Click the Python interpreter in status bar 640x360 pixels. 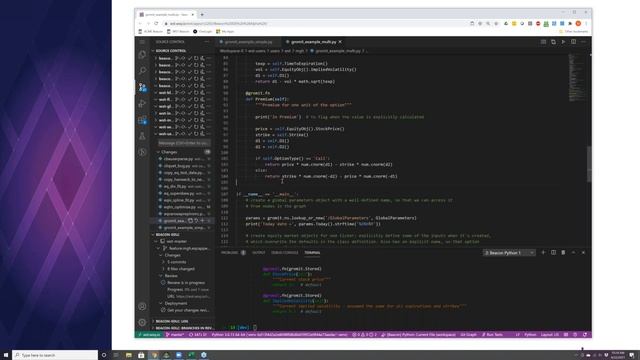279,335
